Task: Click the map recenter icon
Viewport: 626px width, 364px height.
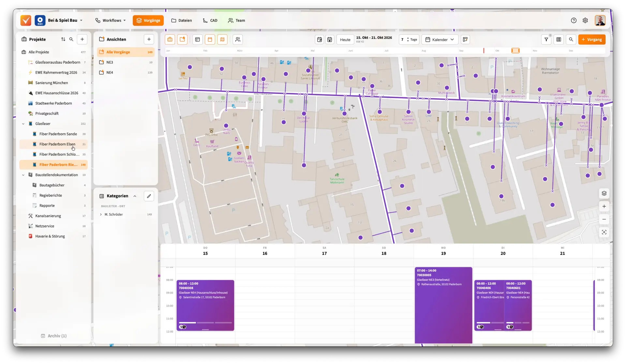Action: pos(604,232)
